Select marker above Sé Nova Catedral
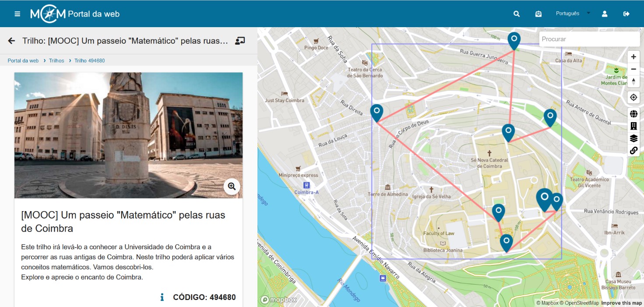 (508, 132)
